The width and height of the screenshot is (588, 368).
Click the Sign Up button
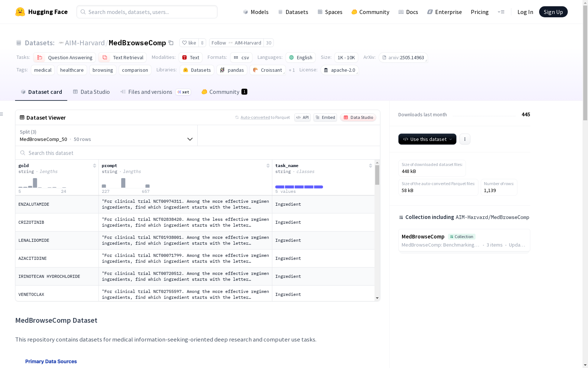(x=553, y=12)
